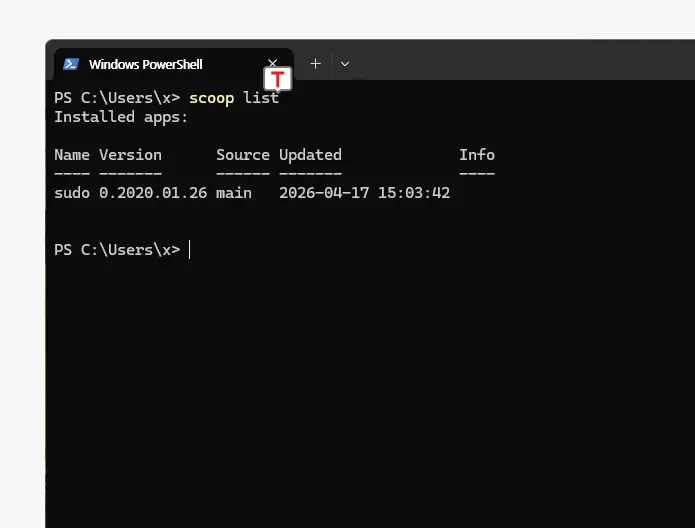Click the version number 0.2020.01.26
695x528 pixels.
click(153, 193)
